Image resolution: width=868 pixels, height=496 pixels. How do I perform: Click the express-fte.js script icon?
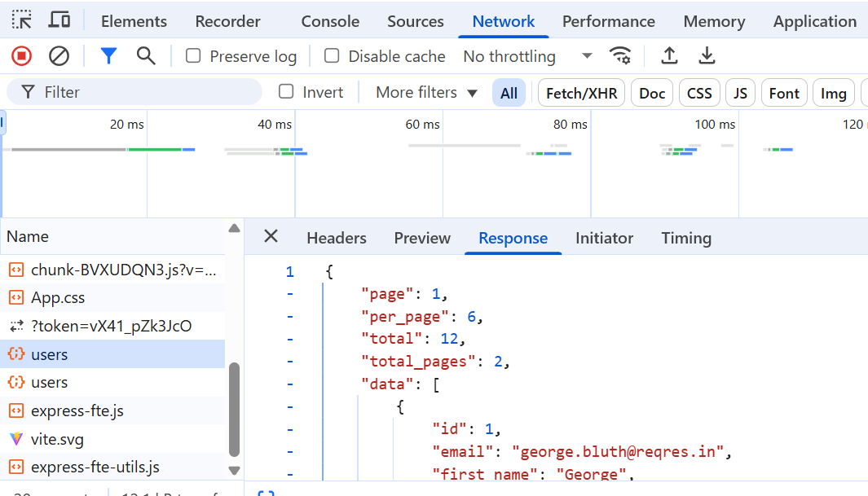(16, 410)
